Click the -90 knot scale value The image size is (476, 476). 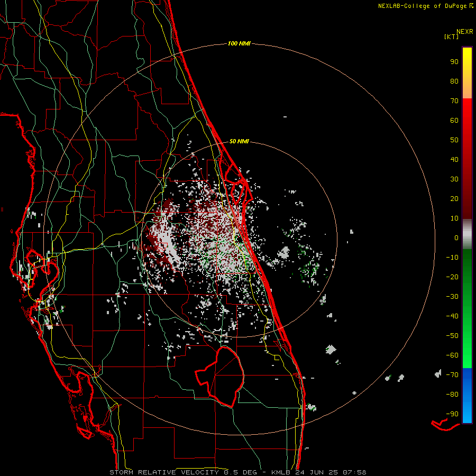point(452,414)
